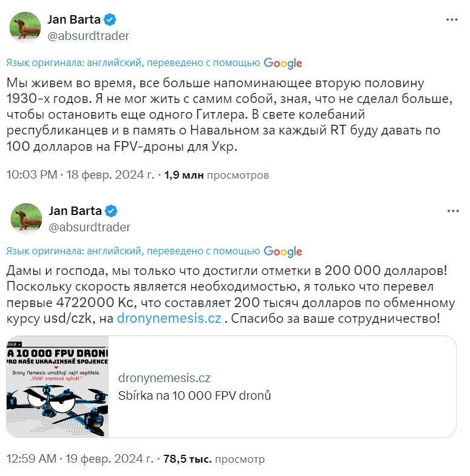Click the 12:59 AM 19 февр. 2024 timestamp
Image resolution: width=470 pixels, height=476 pixels.
(80, 458)
